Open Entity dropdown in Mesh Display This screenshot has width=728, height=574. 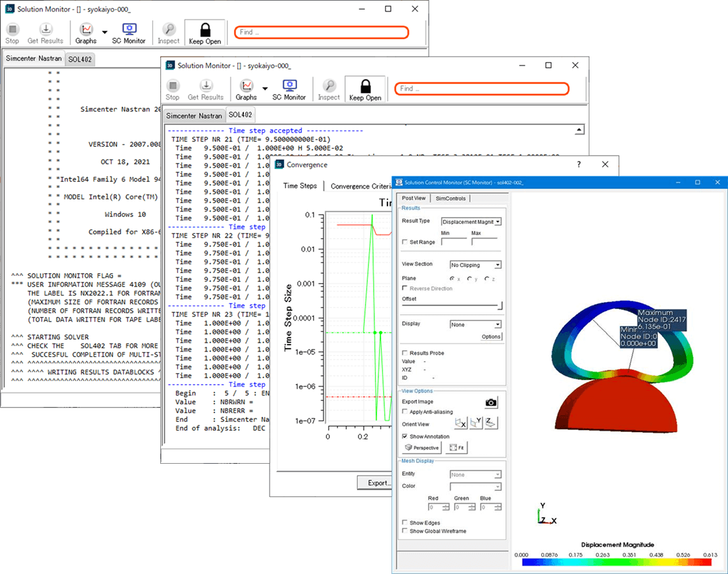click(x=475, y=475)
